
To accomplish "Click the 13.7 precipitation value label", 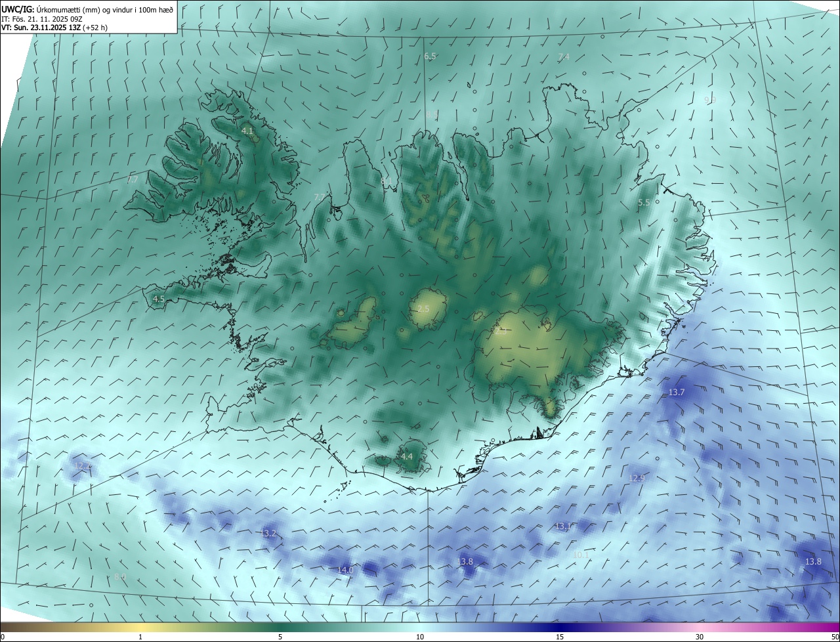I will [x=677, y=393].
